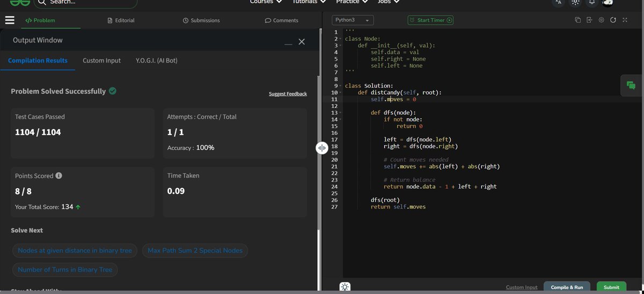Expand the Jobs menu
Image resolution: width=644 pixels, height=294 pixels.
coord(389,2)
